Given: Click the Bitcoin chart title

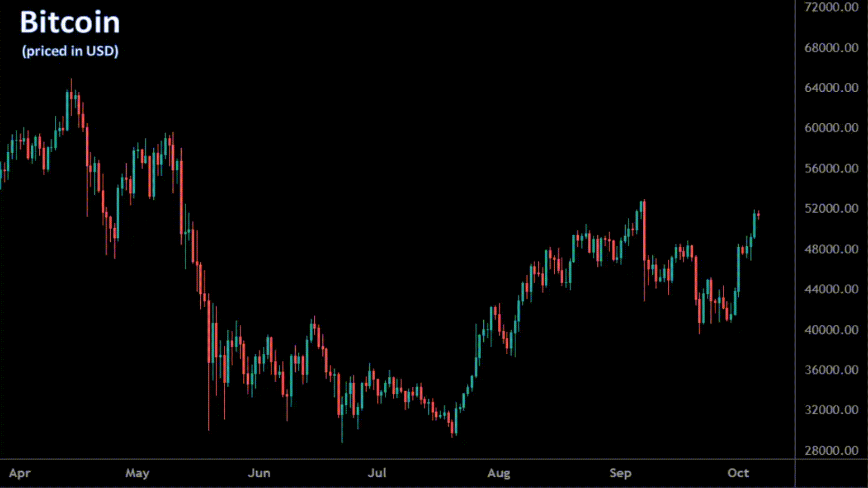Looking at the screenshot, I should pos(70,23).
